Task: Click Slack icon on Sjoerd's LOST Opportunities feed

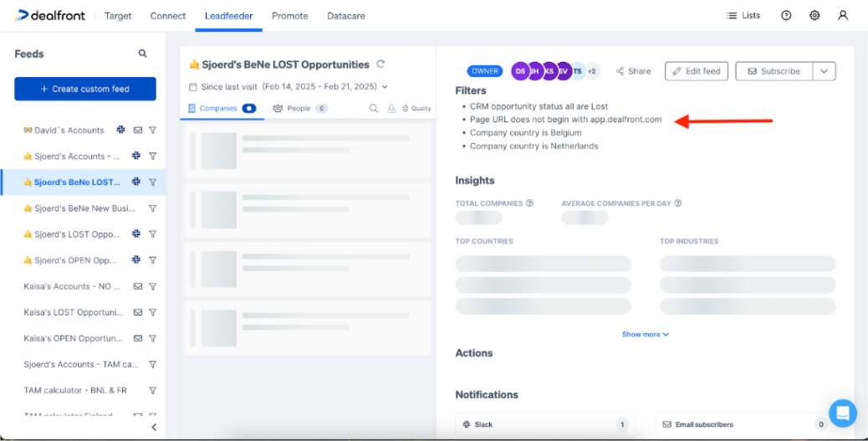Action: (136, 233)
